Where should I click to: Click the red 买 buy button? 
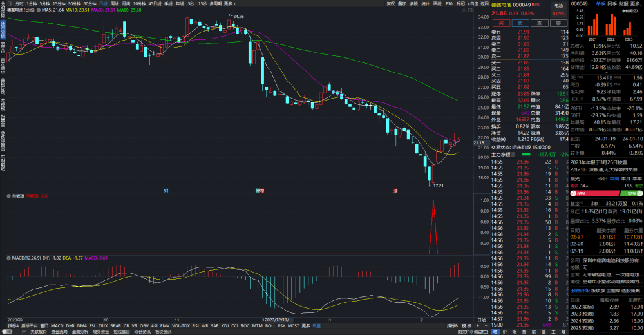[501, 23]
